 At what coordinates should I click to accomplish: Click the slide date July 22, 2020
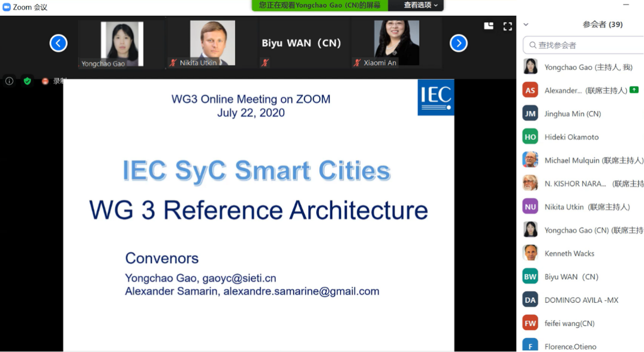(251, 113)
